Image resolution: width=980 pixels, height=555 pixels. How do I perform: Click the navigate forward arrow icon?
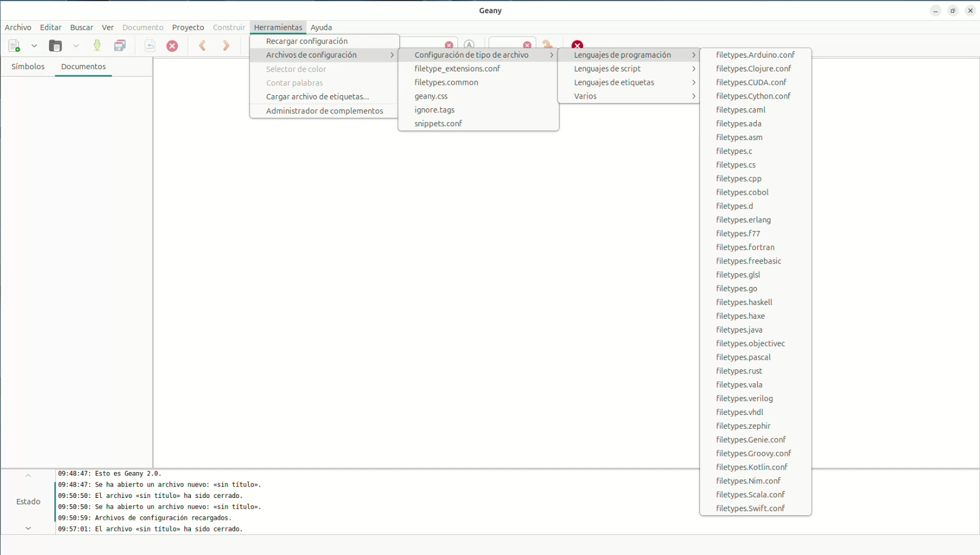(x=226, y=46)
